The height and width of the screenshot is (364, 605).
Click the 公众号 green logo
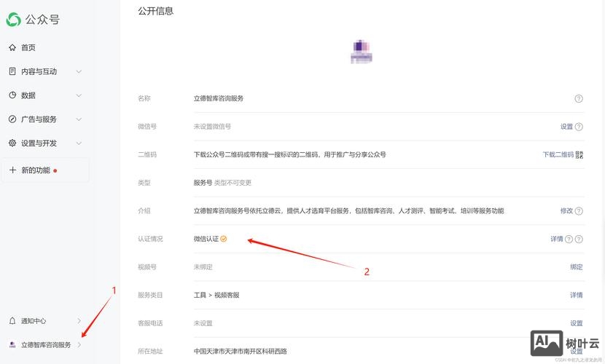coord(14,19)
